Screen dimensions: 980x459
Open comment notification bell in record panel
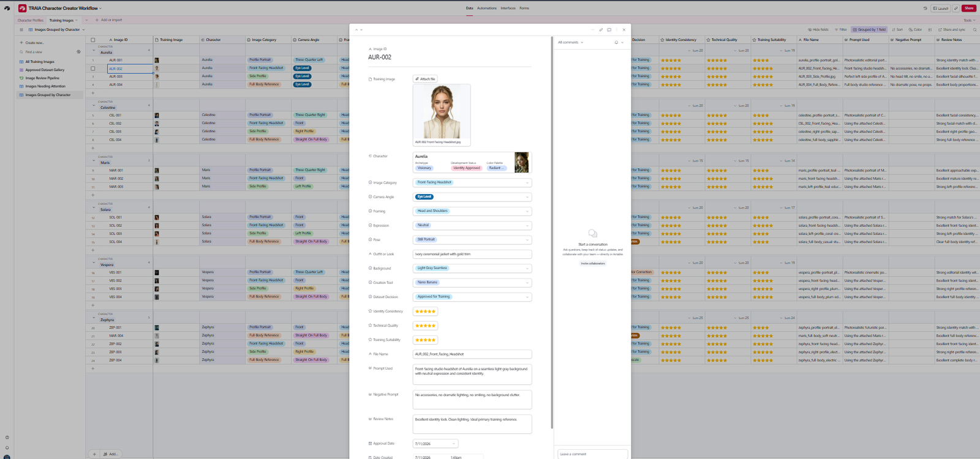[616, 42]
